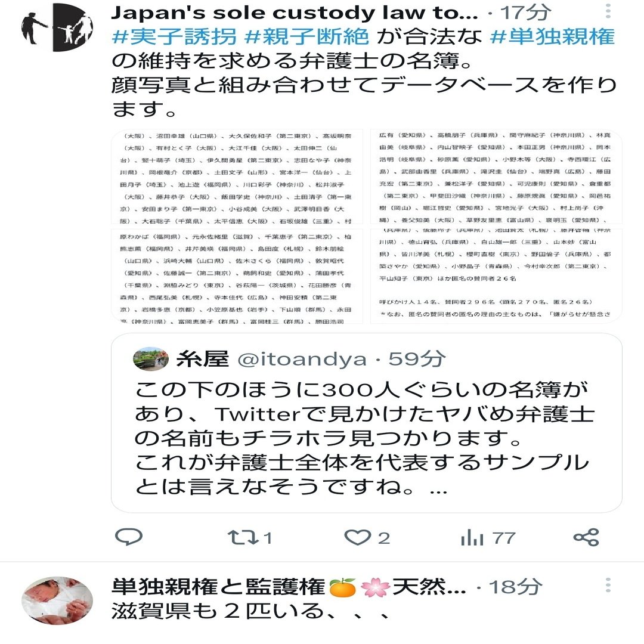Open more options for the first tweet
The height and width of the screenshot is (644, 644).
pos(608,11)
